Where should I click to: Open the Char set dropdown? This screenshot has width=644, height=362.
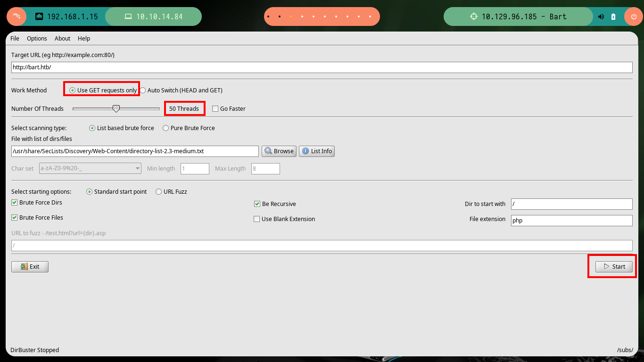pos(91,168)
